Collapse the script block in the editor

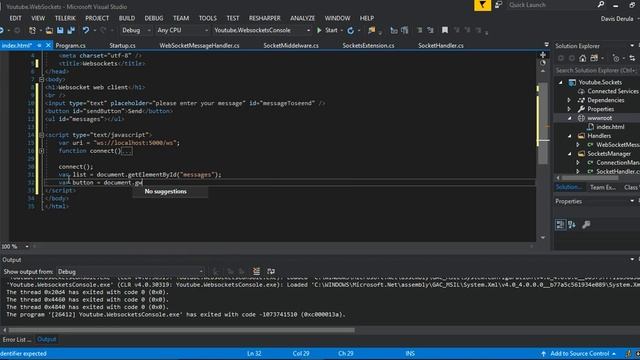[x=42, y=135]
